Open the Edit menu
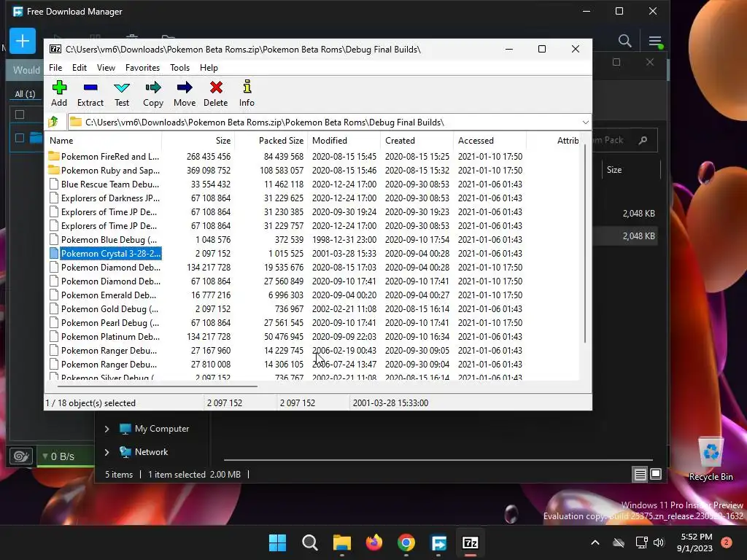747x560 pixels. tap(79, 68)
